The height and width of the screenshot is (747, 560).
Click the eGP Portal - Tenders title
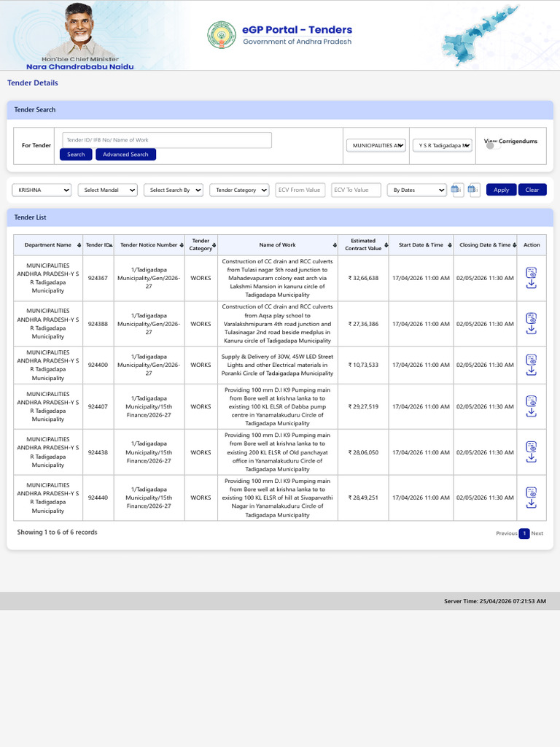(297, 29)
